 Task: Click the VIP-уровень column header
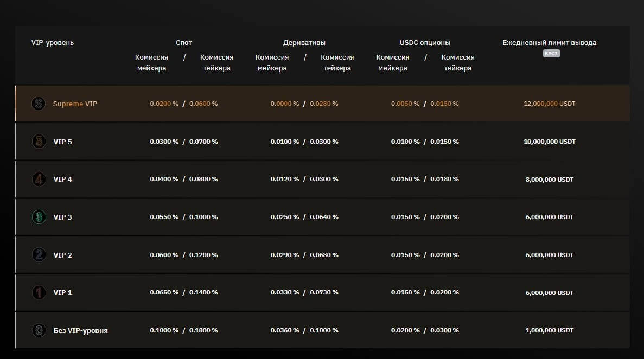pos(53,43)
